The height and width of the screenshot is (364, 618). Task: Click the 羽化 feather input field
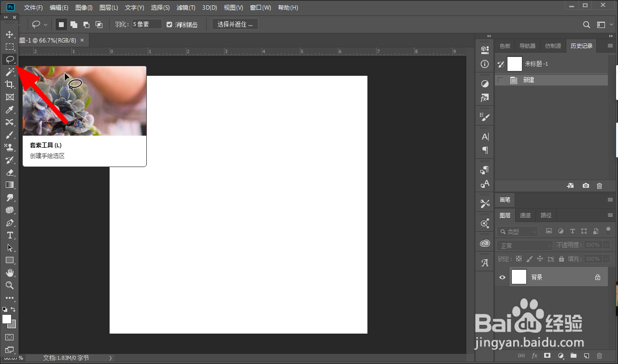pyautogui.click(x=147, y=24)
